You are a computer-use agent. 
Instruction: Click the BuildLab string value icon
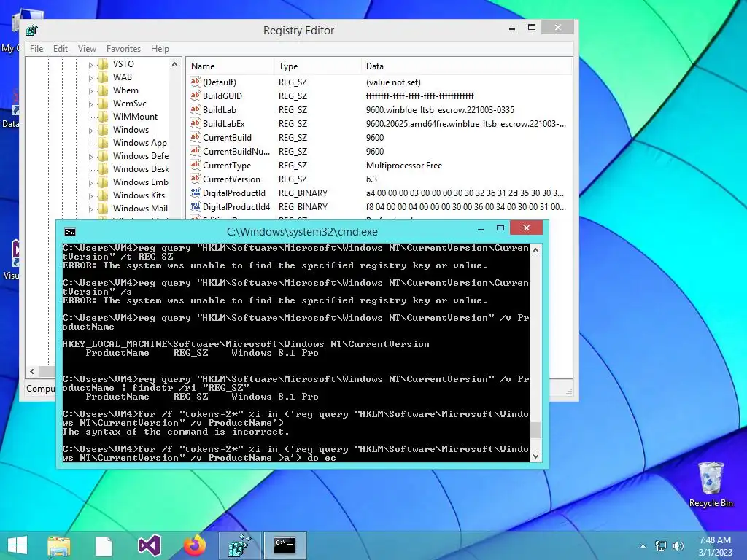[x=196, y=109]
